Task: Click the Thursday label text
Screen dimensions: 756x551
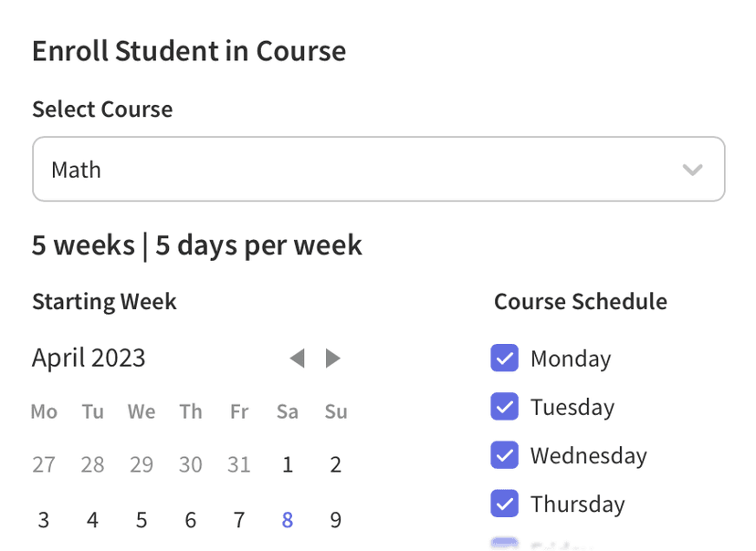Action: click(x=577, y=504)
